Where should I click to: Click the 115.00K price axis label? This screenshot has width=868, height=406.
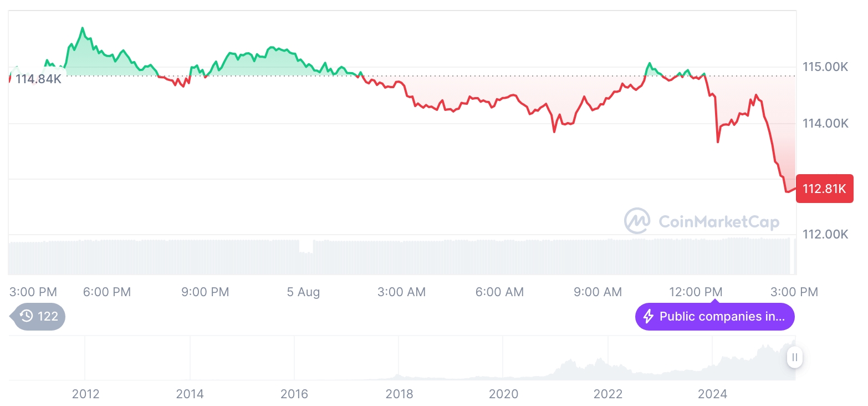tap(825, 67)
